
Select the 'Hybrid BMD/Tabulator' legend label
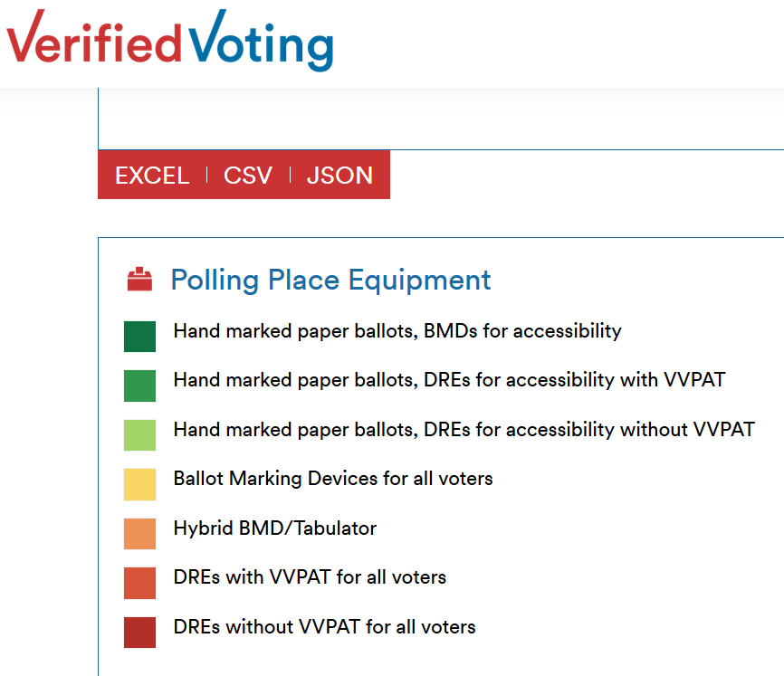pos(275,528)
